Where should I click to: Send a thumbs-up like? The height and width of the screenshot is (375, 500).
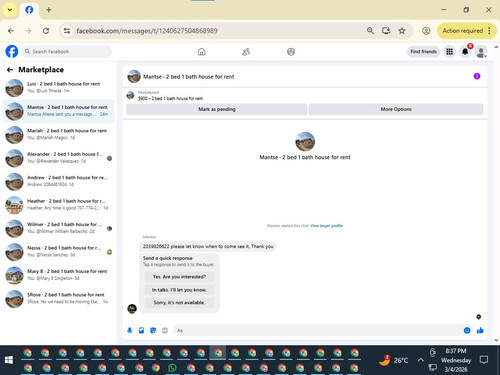point(480,330)
